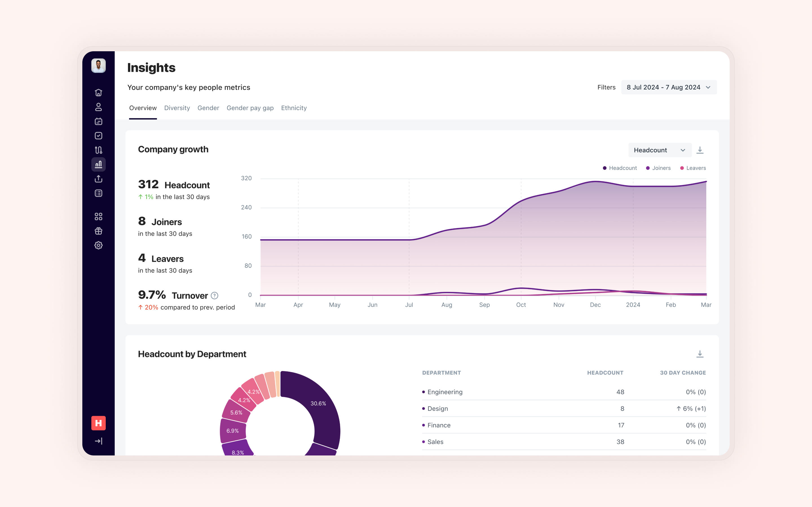The width and height of the screenshot is (812, 507).
Task: Switch to the Diversity tab
Action: pyautogui.click(x=177, y=108)
